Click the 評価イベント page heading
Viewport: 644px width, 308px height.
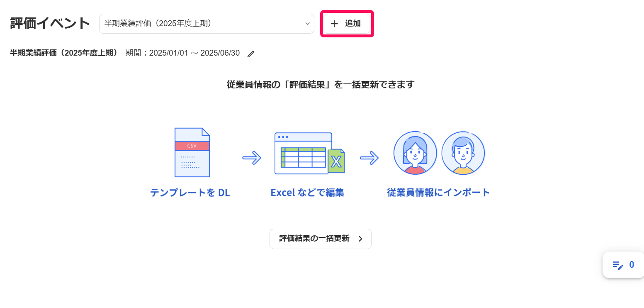click(50, 23)
